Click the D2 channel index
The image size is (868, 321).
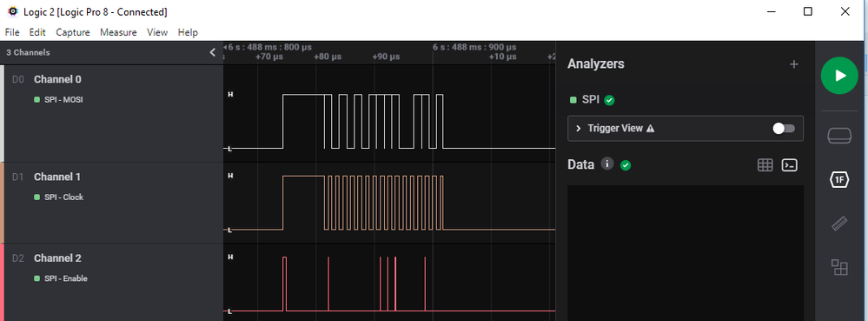(x=18, y=258)
